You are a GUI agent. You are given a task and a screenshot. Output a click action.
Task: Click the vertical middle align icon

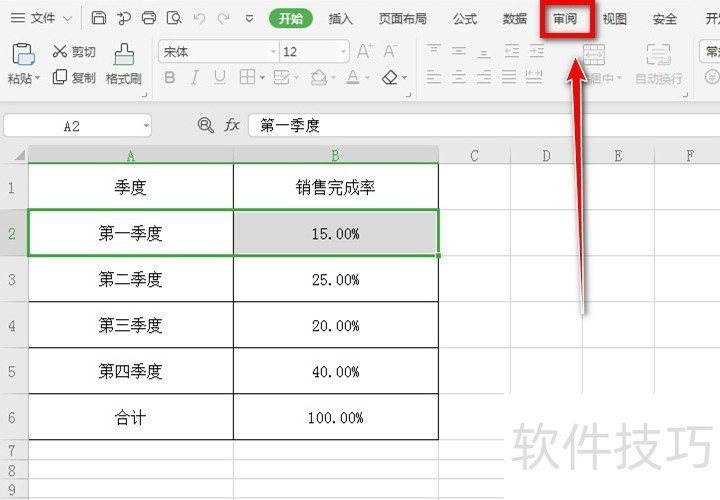459,51
